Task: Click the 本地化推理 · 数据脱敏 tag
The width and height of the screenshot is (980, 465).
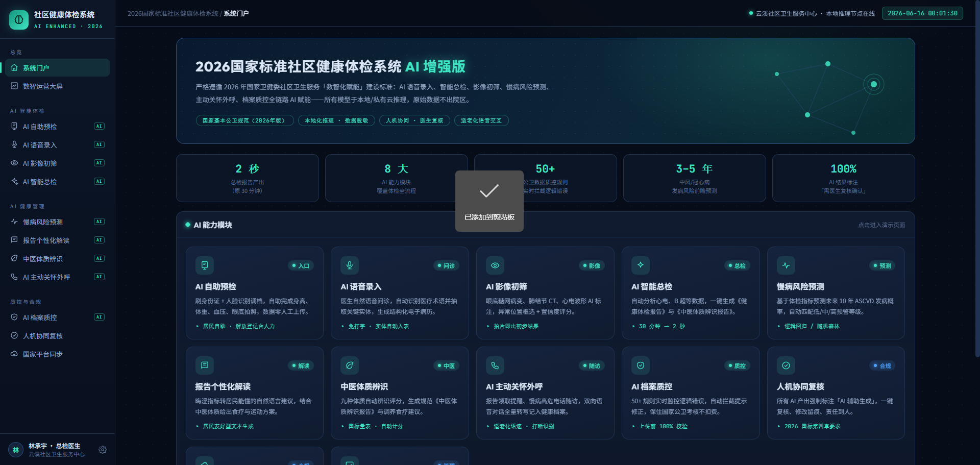Action: [x=336, y=120]
